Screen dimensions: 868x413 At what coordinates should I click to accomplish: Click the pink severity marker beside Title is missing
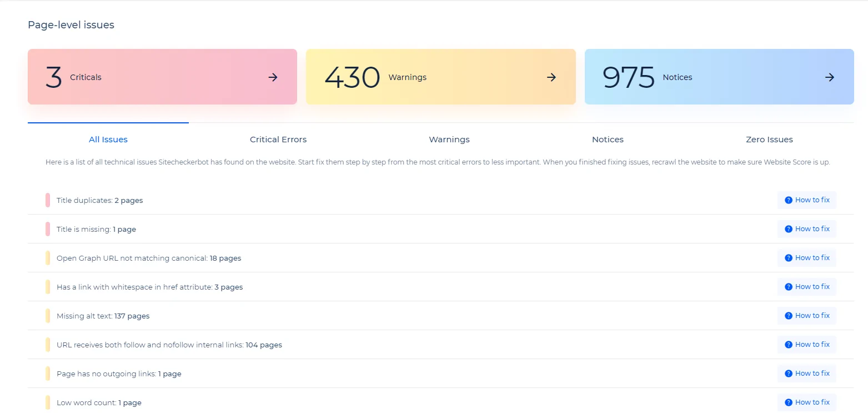[48, 229]
